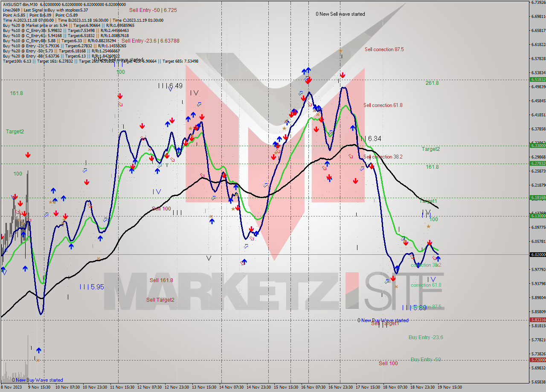Click the 6.51832 price tag on axis
546x392 pixels.
537,79
